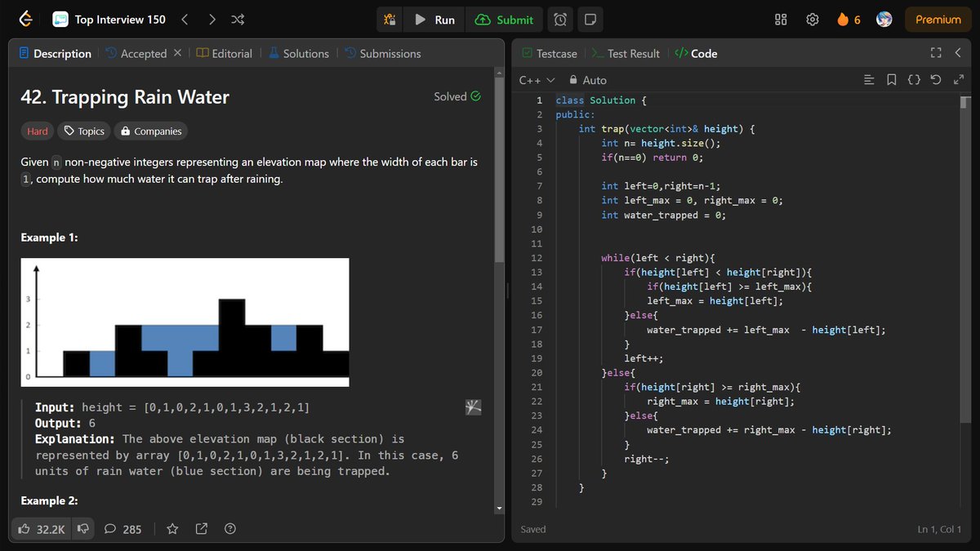Switch to the Accepted tab
Viewport: 980px width, 551px height.
[136, 53]
